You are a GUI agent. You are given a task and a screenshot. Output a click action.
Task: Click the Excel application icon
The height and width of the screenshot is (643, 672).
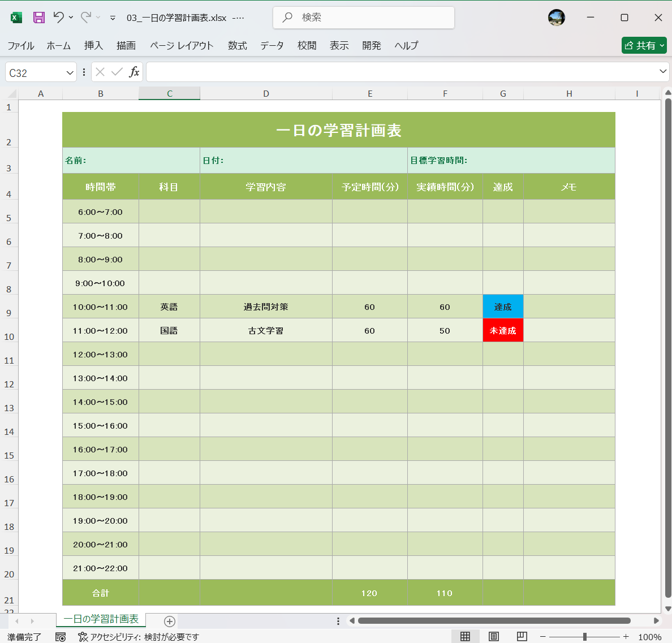point(16,18)
